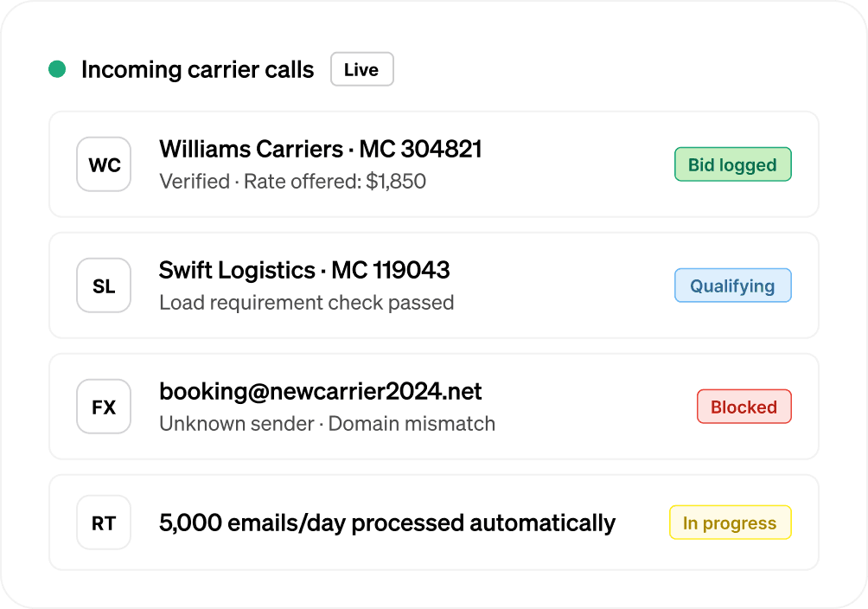Click Incoming carrier calls heading
This screenshot has height=609, width=868.
pos(198,70)
